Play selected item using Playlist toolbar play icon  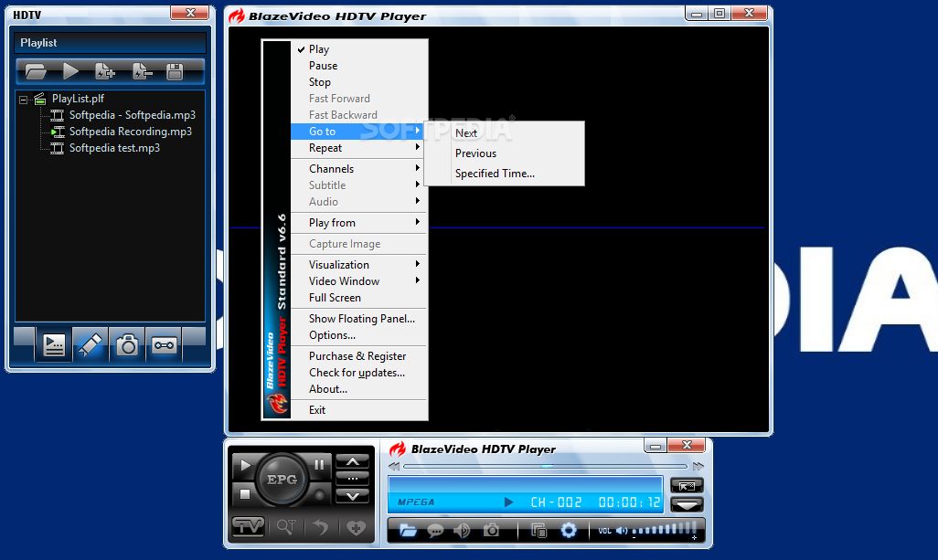tap(70, 72)
